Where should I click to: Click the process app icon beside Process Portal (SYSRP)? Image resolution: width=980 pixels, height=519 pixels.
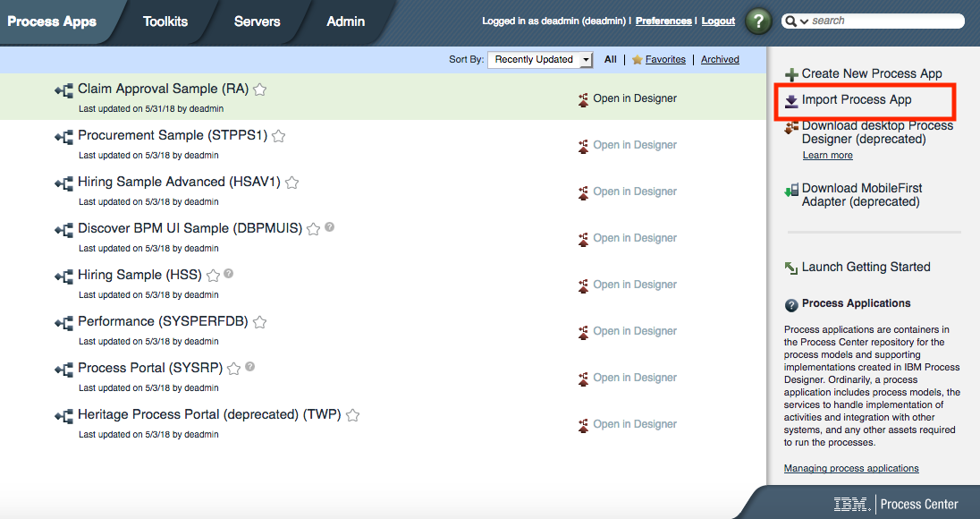pos(63,370)
